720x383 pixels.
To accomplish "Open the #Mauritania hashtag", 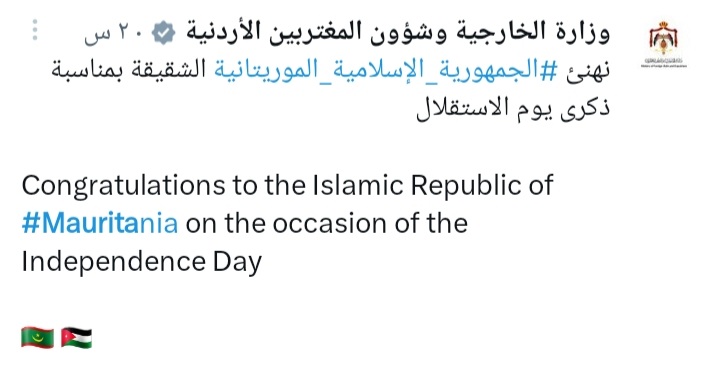I will (100, 223).
